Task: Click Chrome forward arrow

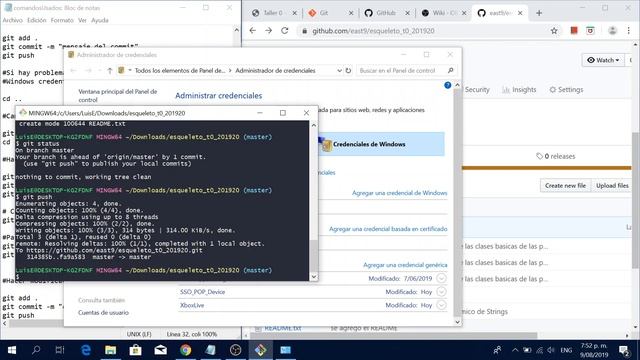Action: tap(269, 31)
